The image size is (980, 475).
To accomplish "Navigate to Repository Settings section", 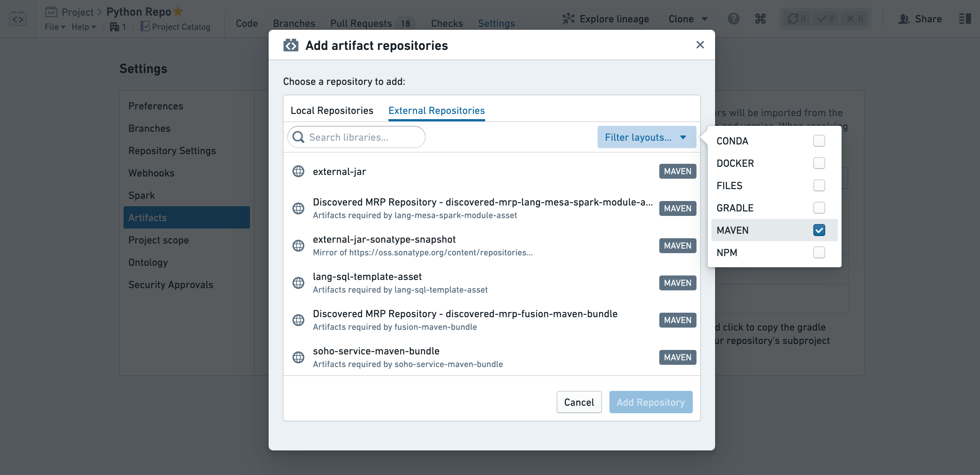I will click(172, 150).
